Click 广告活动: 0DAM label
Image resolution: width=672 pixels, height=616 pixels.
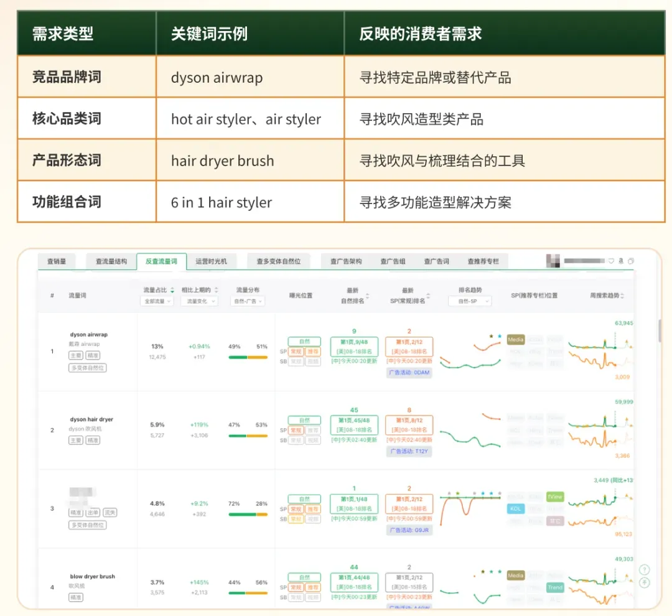click(409, 373)
